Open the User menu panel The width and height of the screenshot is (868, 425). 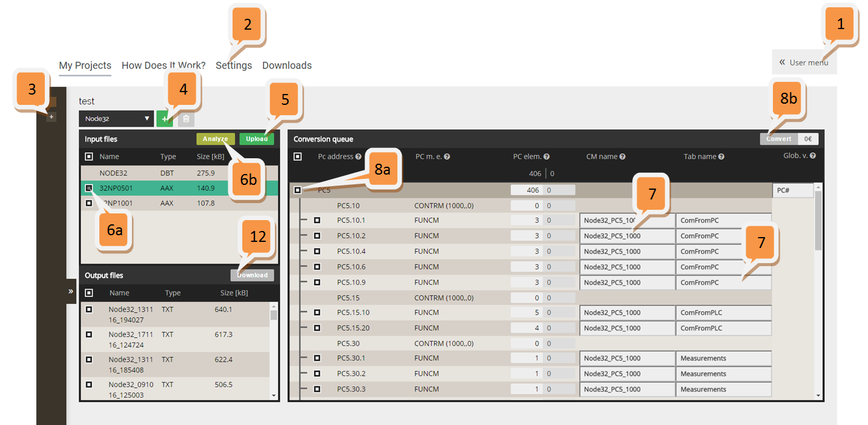pos(804,62)
